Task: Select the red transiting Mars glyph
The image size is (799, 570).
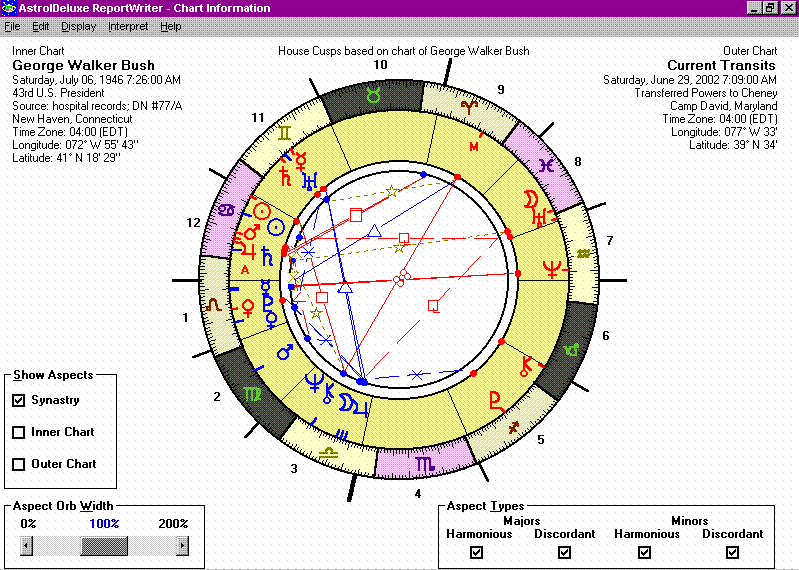Action: click(252, 232)
